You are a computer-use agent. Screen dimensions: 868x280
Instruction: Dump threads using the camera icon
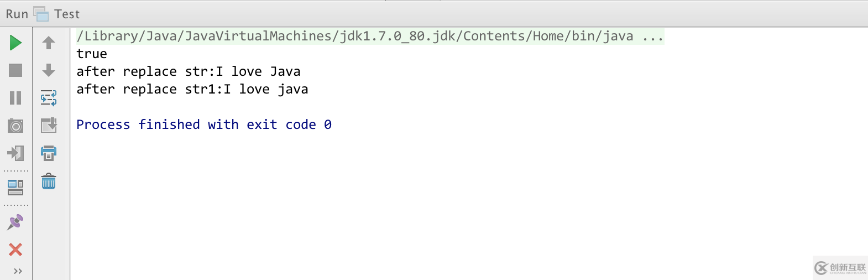pos(15,126)
